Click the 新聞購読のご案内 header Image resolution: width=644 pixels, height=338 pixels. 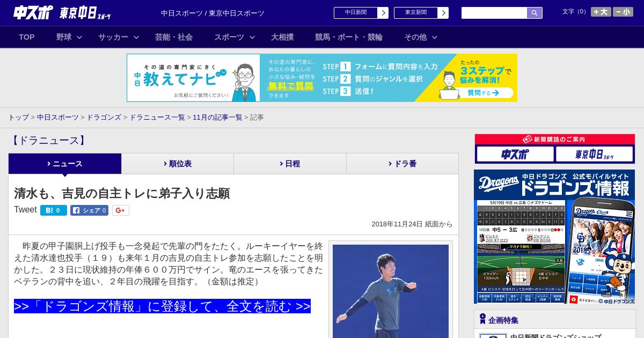554,139
